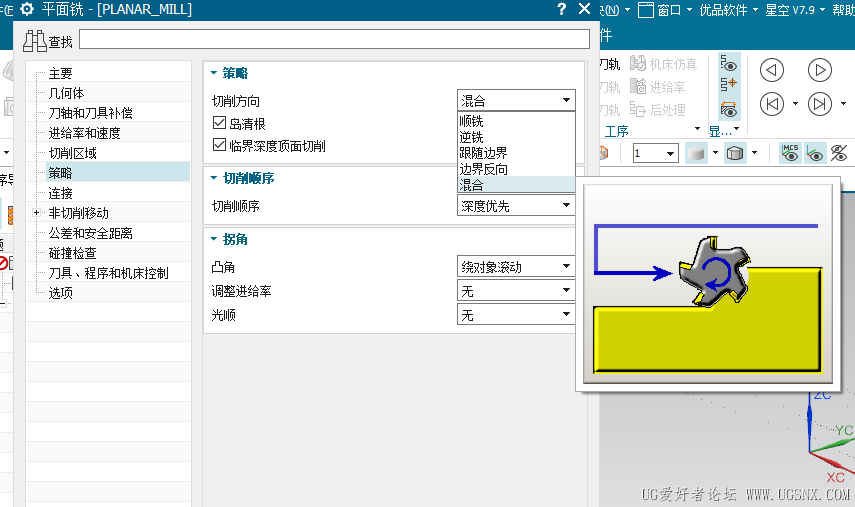This screenshot has width=855, height=507.
Task: Close the 平面铣 dialog
Action: click(x=584, y=9)
